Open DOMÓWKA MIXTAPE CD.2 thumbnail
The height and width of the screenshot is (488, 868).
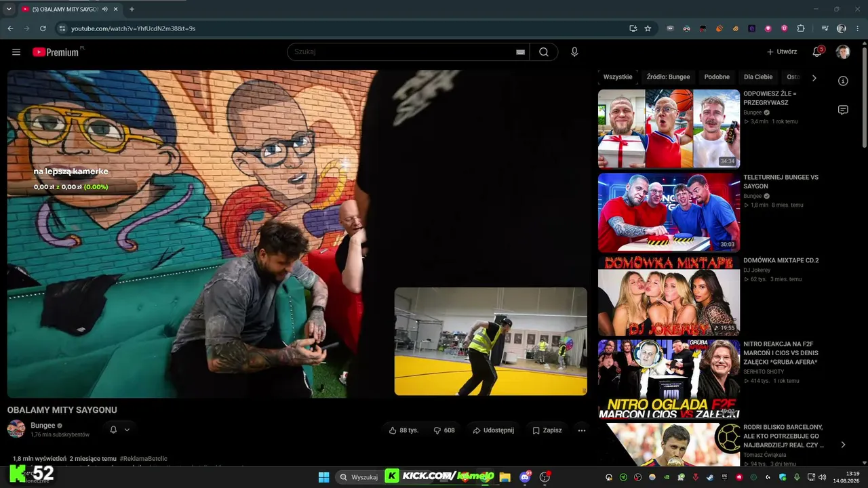coord(669,296)
